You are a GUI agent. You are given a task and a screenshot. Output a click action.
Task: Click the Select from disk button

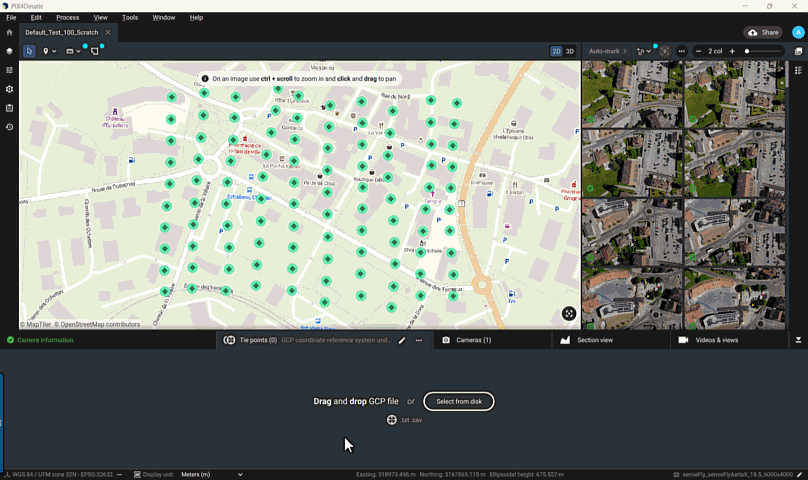[x=458, y=401]
